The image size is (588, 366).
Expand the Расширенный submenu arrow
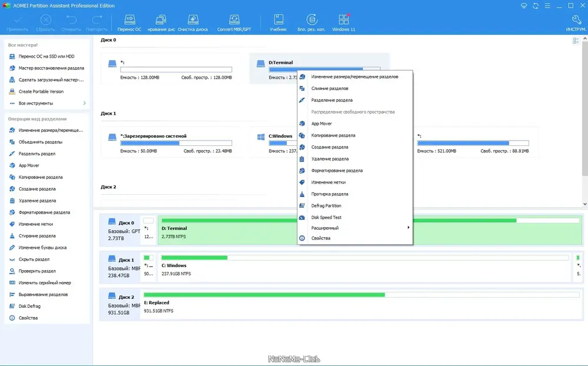click(x=409, y=228)
